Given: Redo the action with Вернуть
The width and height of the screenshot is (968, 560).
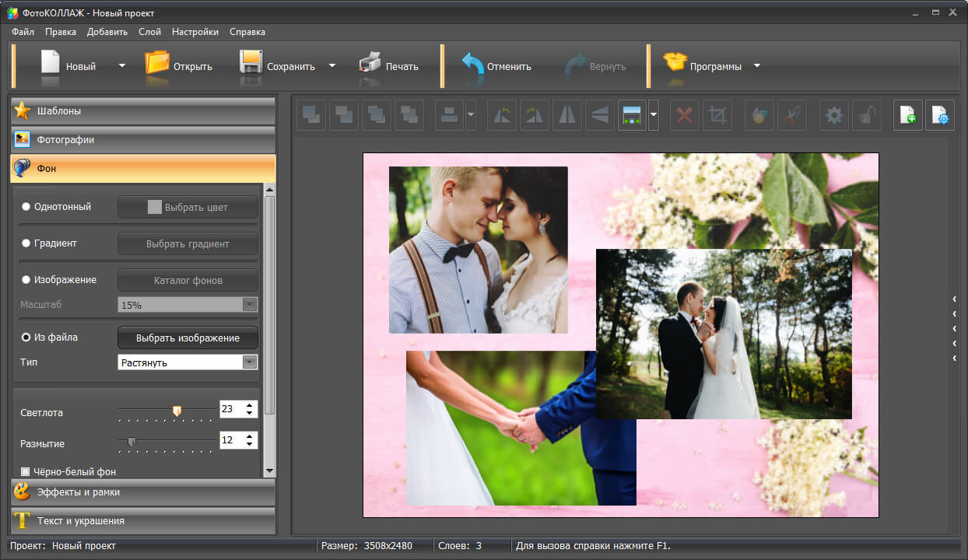Looking at the screenshot, I should click(596, 66).
